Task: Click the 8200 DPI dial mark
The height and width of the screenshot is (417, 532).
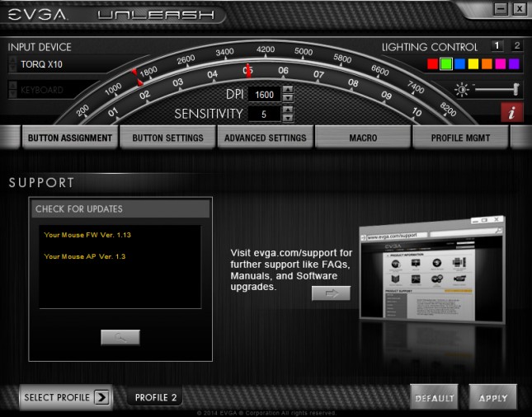Action: pos(448,110)
